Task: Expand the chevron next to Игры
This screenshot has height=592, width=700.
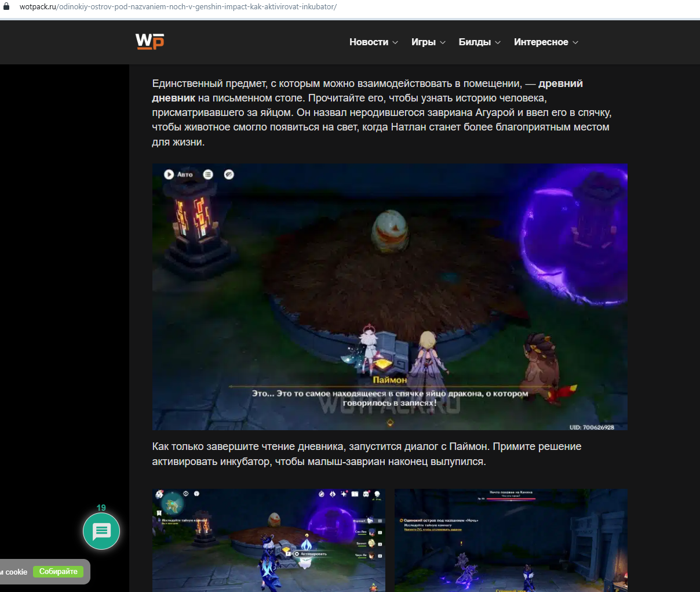Action: coord(443,42)
